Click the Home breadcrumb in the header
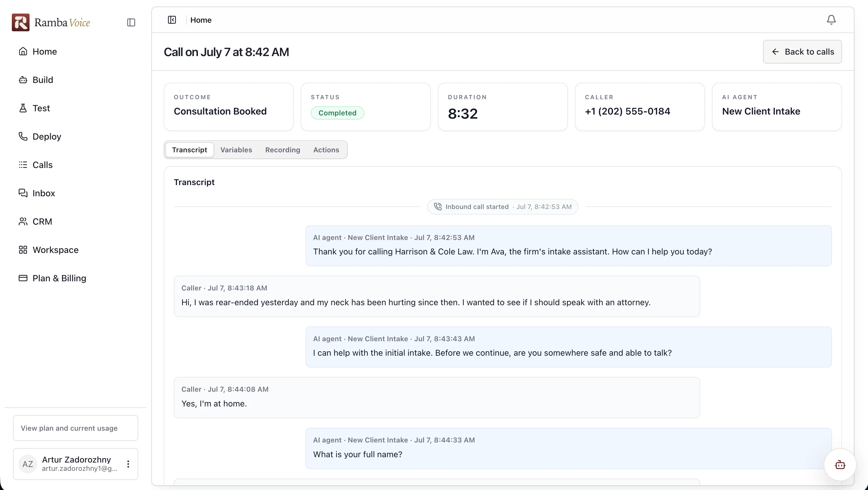This screenshot has width=868, height=490. 201,20
